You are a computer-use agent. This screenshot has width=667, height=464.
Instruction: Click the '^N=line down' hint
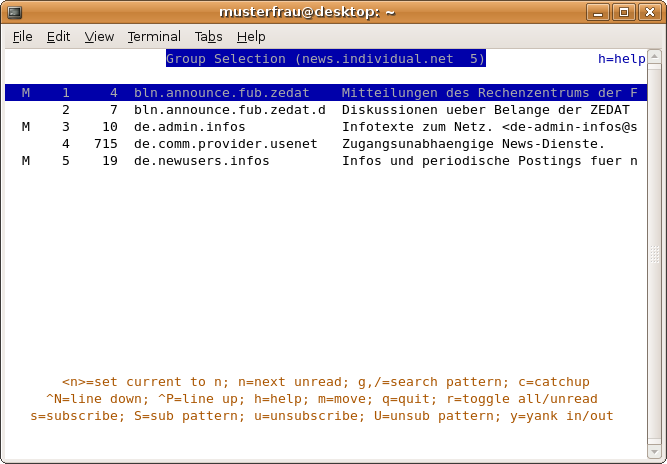click(x=94, y=399)
